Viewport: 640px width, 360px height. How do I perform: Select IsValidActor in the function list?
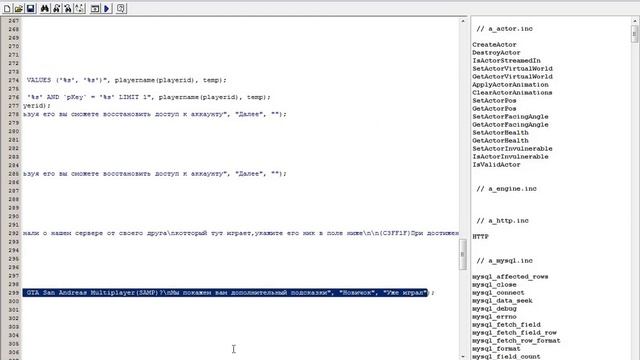coord(496,164)
